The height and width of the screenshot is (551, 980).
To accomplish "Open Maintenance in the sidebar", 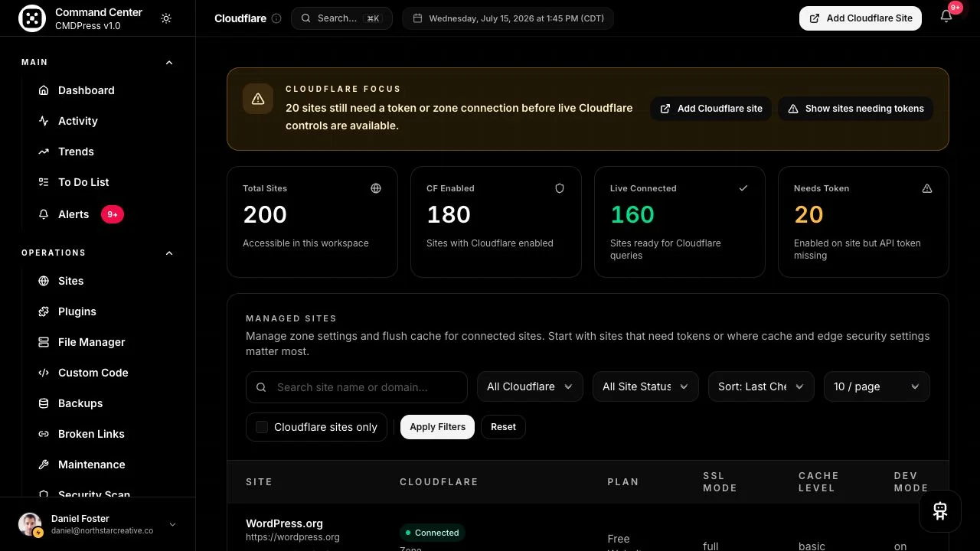I will 91,465.
